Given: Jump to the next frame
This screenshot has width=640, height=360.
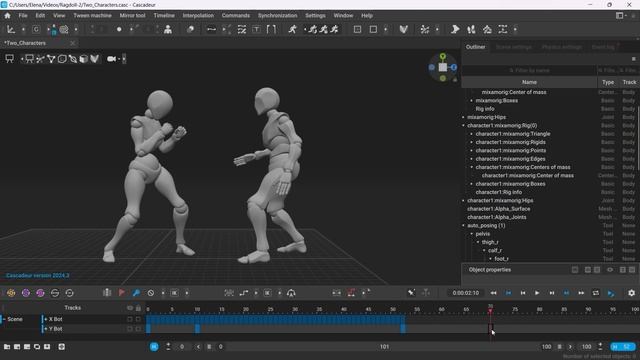Looking at the screenshot, I should click(551, 293).
